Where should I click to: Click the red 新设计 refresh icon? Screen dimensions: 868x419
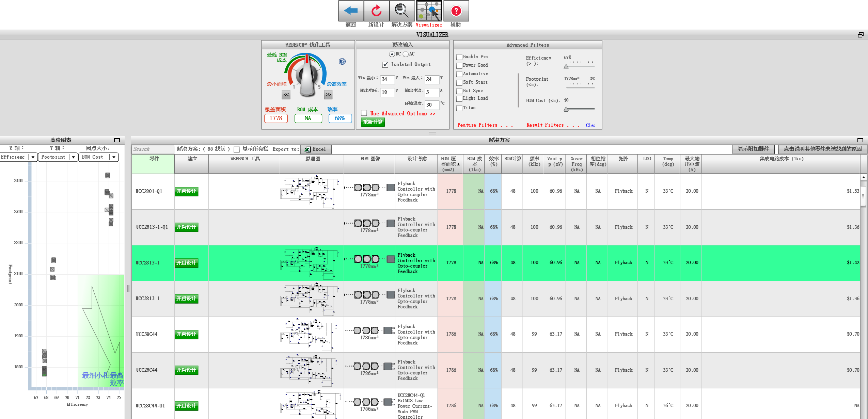(x=376, y=11)
